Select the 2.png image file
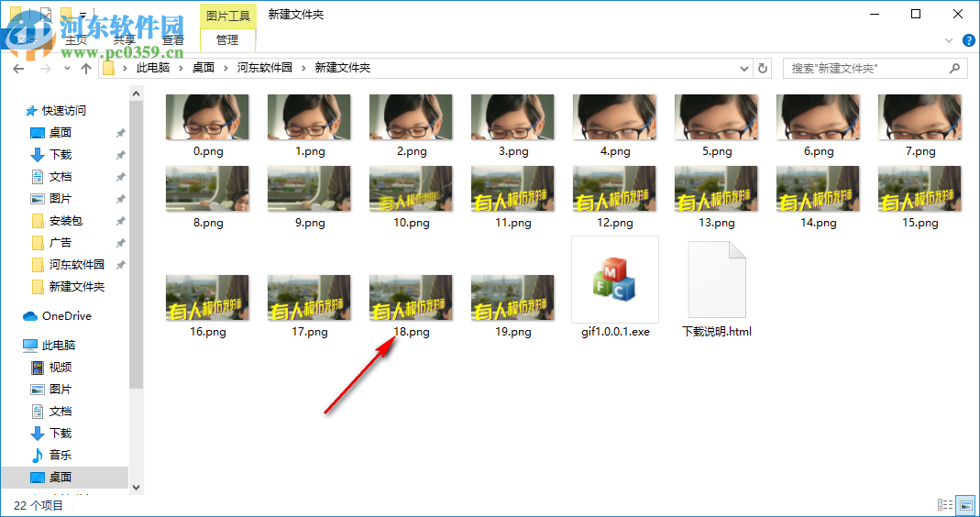980x517 pixels. 411,117
